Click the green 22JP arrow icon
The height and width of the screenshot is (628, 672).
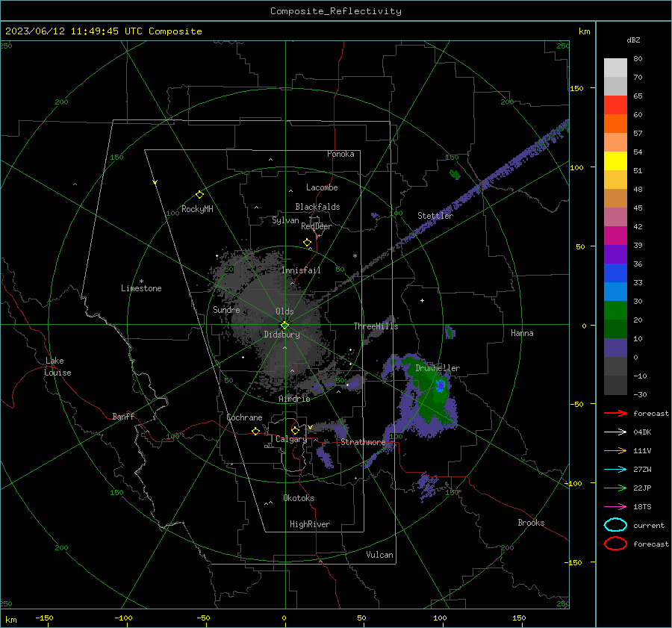pos(615,488)
